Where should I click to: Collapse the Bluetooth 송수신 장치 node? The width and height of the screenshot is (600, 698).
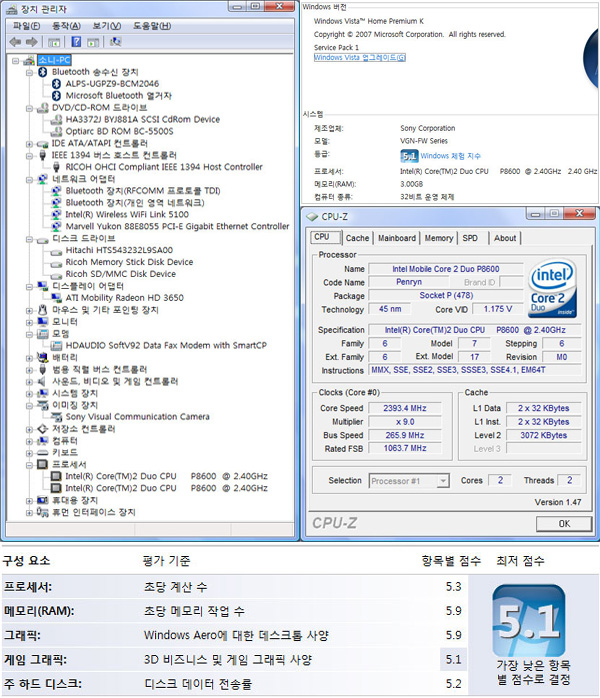(x=29, y=72)
